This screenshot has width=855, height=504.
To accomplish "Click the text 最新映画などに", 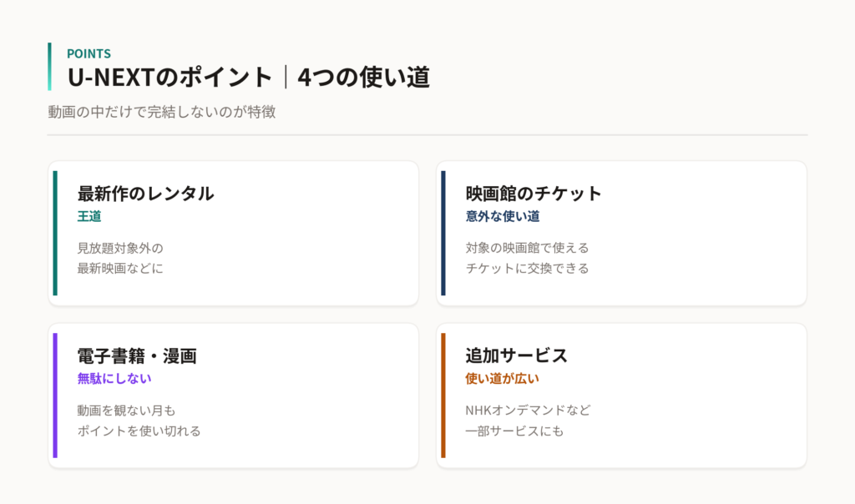I will 120,268.
